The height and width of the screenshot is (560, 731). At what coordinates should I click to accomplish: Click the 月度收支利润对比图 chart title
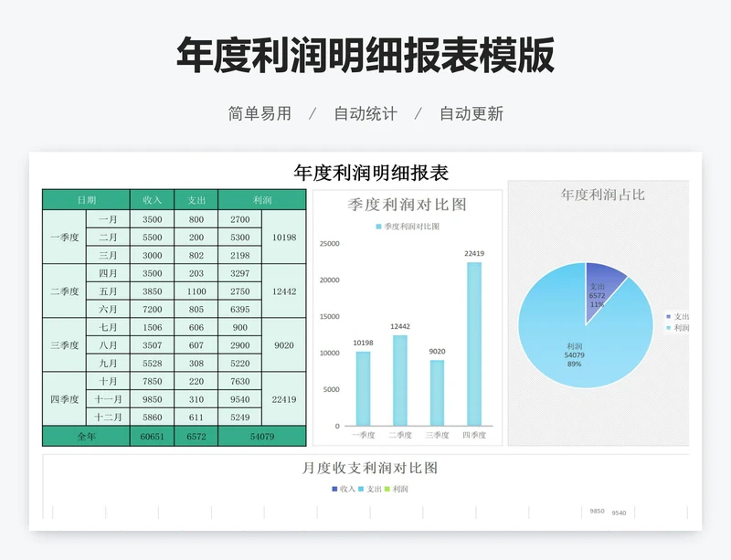pyautogui.click(x=370, y=468)
